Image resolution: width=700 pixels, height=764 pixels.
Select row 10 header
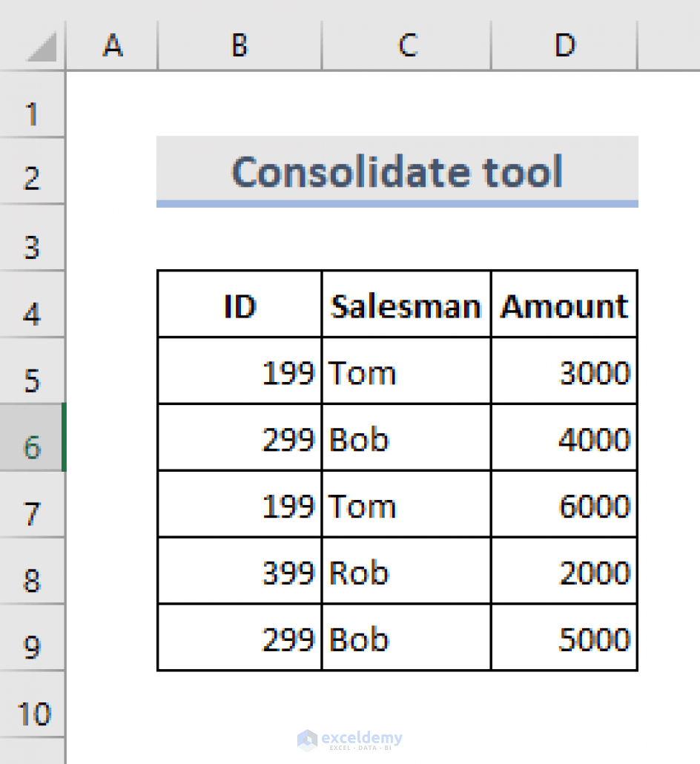[33, 712]
